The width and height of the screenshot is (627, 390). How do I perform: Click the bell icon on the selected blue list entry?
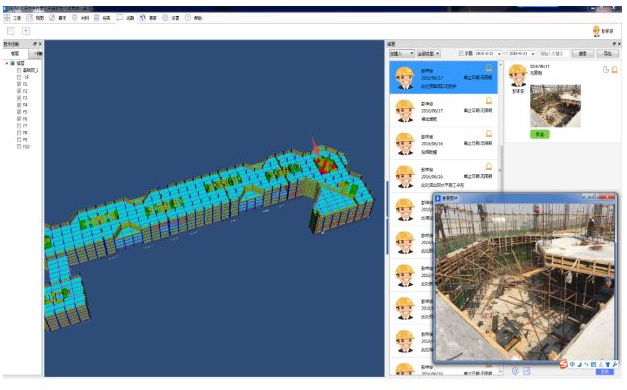[x=489, y=68]
